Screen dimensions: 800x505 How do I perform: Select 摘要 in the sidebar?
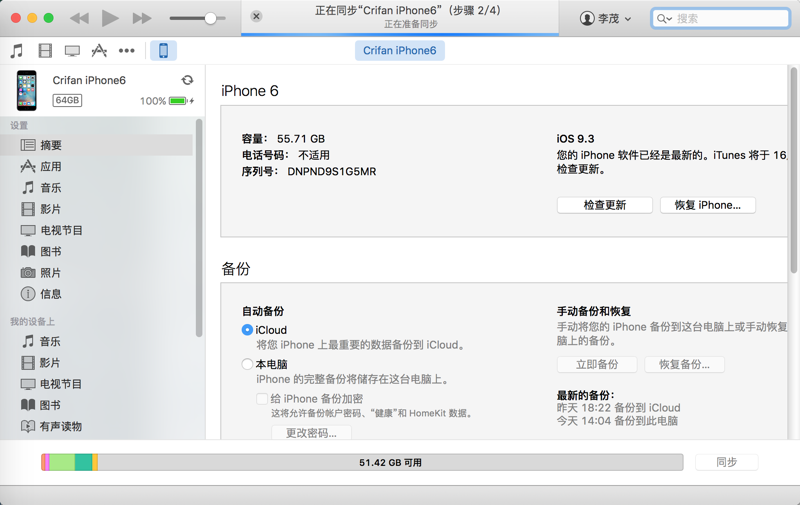click(x=96, y=145)
